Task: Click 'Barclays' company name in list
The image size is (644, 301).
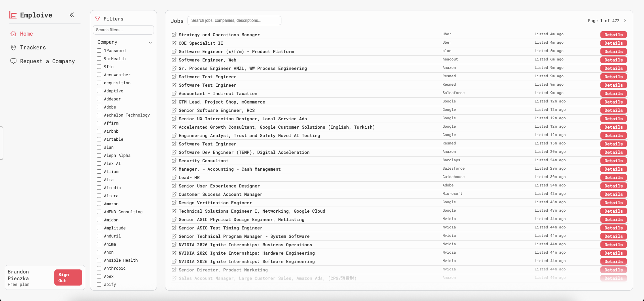Action: [451, 160]
